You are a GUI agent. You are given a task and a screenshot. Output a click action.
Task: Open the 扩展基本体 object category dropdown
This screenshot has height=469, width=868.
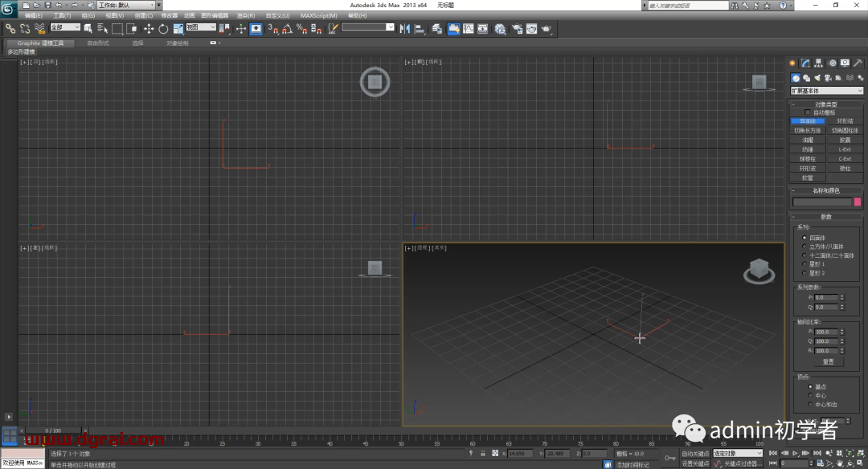pos(827,91)
